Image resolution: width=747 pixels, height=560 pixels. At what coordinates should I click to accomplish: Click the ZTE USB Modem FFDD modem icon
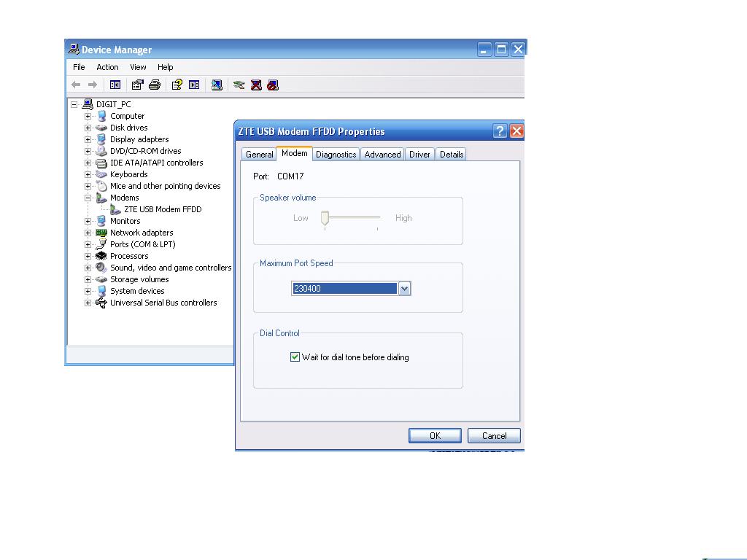115,209
